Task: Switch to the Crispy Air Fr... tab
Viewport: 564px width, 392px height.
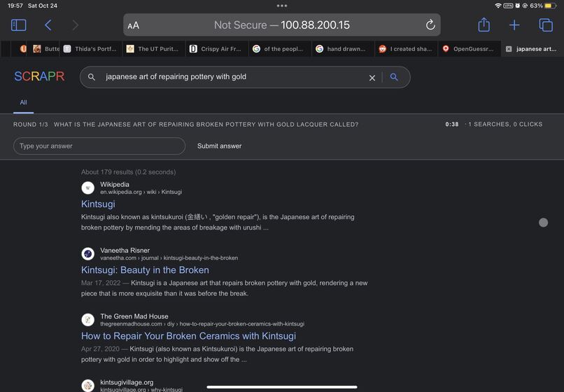Action: (x=217, y=48)
